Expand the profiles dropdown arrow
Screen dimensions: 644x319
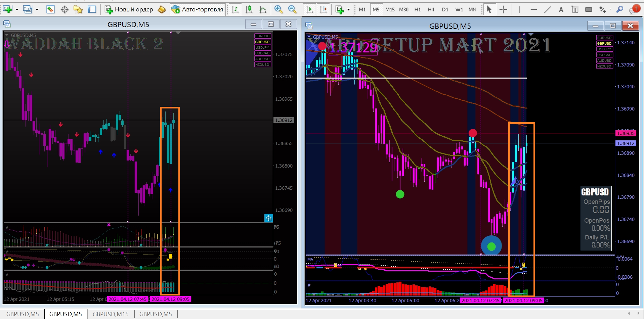[x=37, y=9]
